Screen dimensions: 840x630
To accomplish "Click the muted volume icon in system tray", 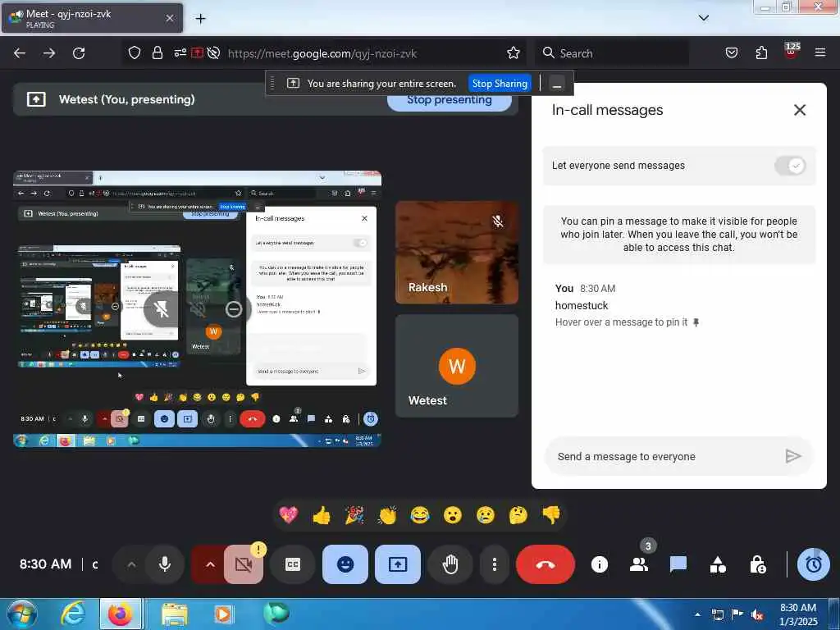I will point(756,614).
